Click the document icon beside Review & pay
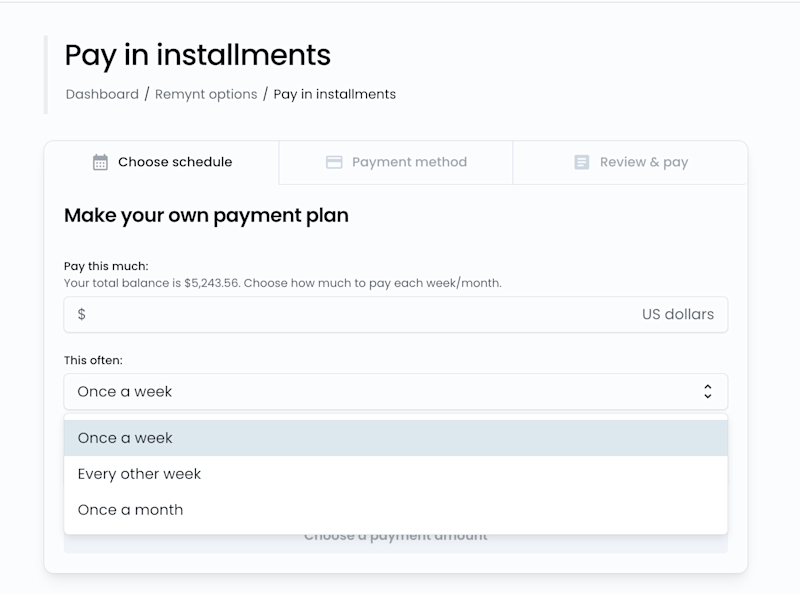 click(x=582, y=162)
